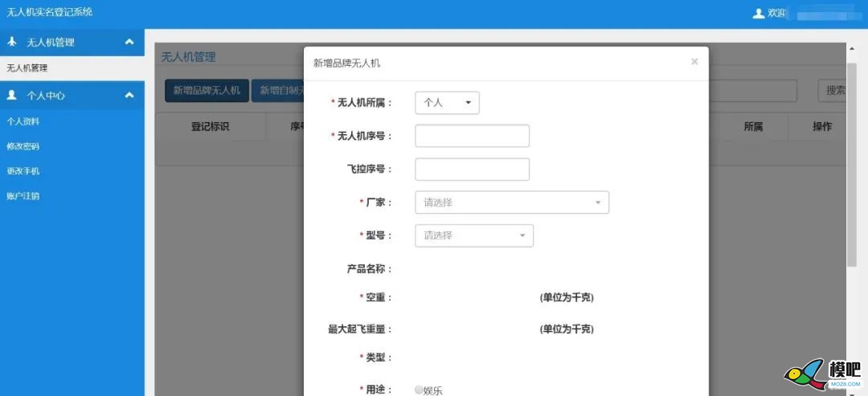Screen dimensions: 868x396
Task: Open the 厂家 请选择 dropdown
Action: 512,202
